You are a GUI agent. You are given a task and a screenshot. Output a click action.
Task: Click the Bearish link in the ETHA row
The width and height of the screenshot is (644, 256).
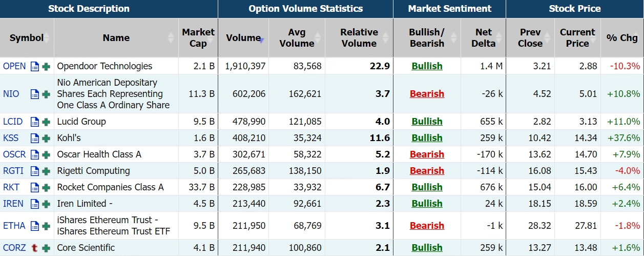pos(427,226)
